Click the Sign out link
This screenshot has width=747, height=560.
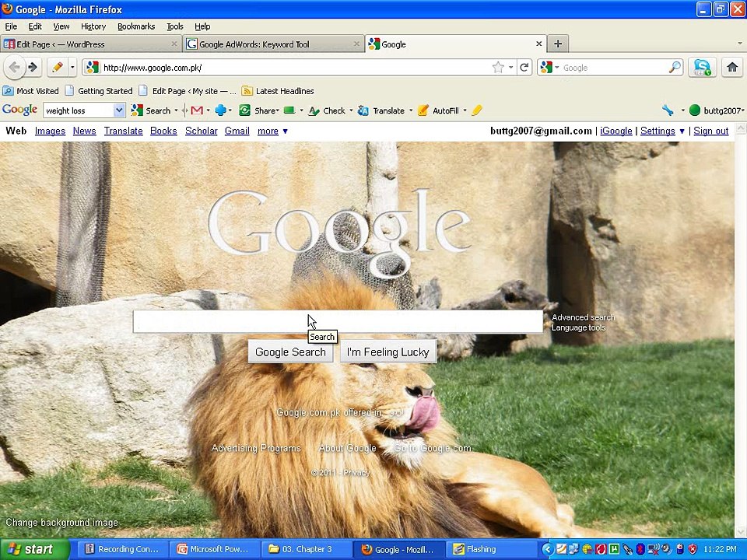coord(710,131)
